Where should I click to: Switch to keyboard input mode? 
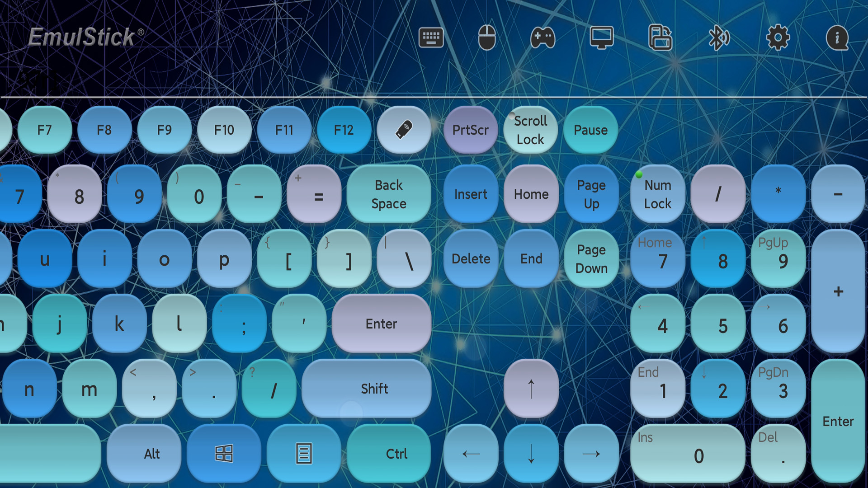coord(432,37)
